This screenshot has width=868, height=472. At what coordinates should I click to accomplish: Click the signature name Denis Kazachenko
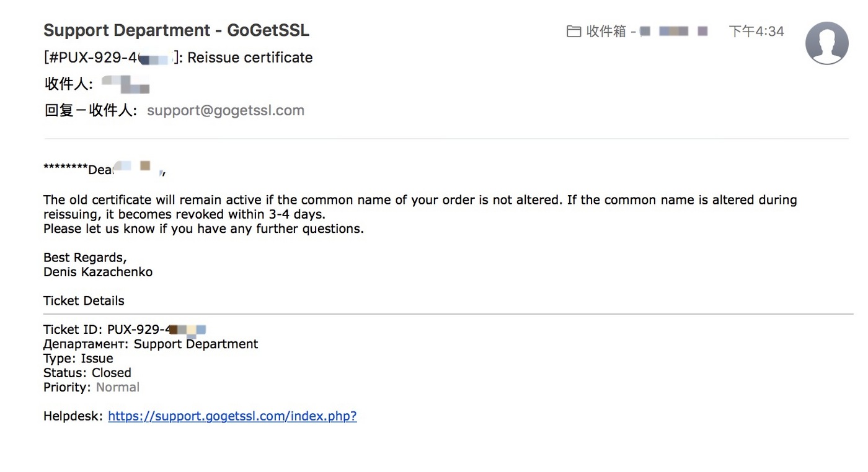click(x=98, y=272)
